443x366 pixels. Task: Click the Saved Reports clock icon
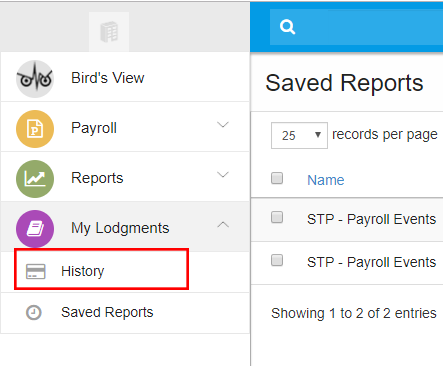pos(34,313)
